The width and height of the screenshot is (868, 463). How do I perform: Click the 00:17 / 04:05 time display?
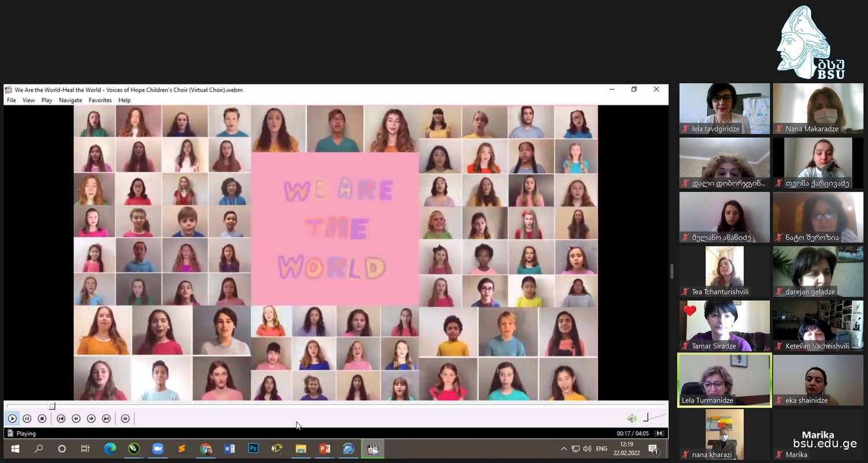(x=633, y=433)
